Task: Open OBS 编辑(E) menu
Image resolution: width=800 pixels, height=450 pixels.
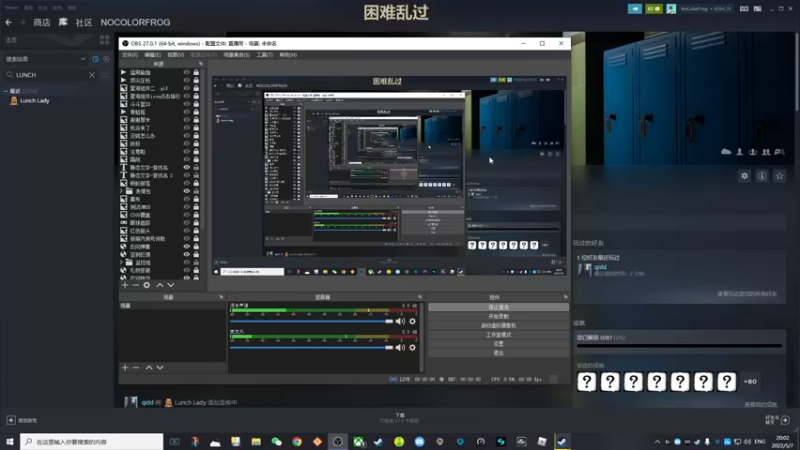Action: point(152,55)
